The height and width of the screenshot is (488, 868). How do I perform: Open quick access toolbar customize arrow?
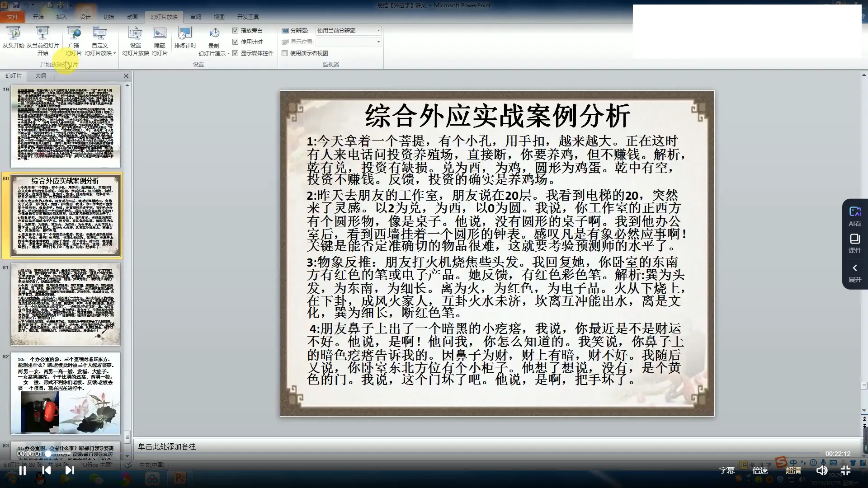pyautogui.click(x=71, y=5)
